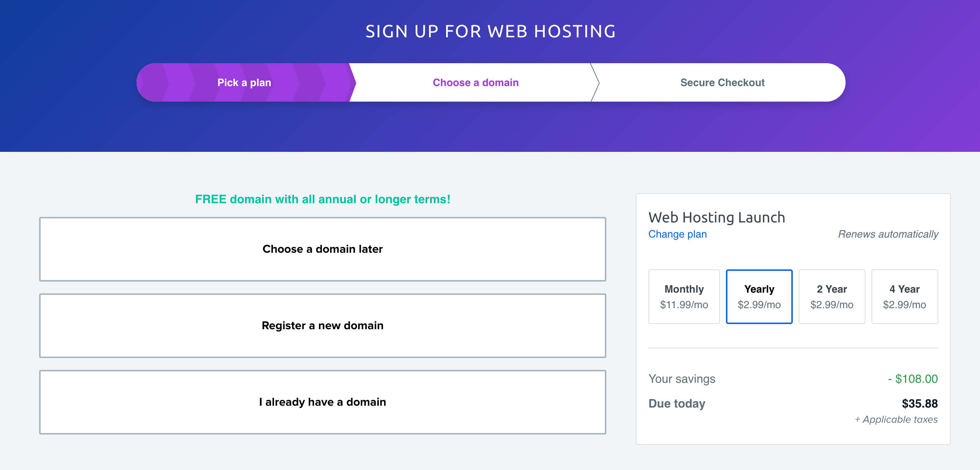Select the Choose a domain later option
The width and height of the screenshot is (980, 470).
(x=322, y=249)
